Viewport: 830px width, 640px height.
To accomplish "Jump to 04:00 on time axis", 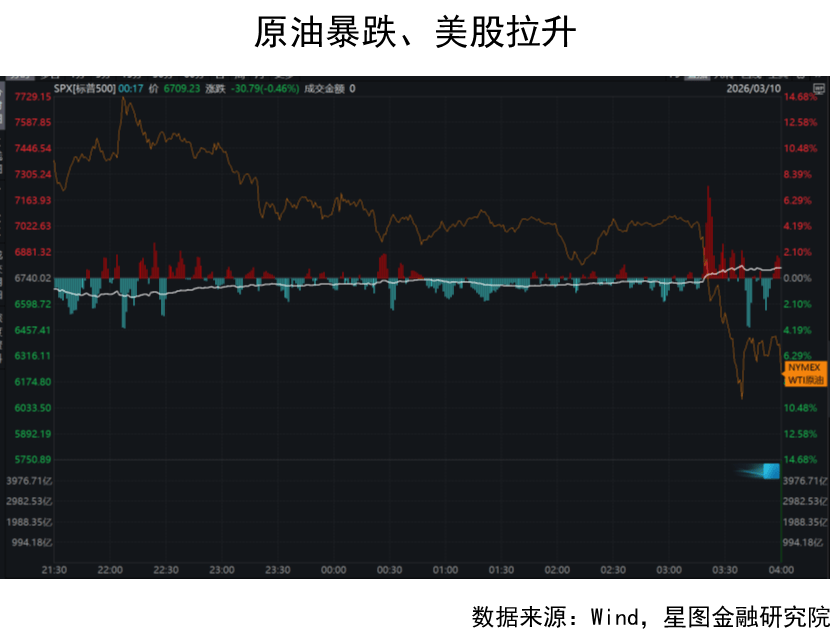I will 780,570.
